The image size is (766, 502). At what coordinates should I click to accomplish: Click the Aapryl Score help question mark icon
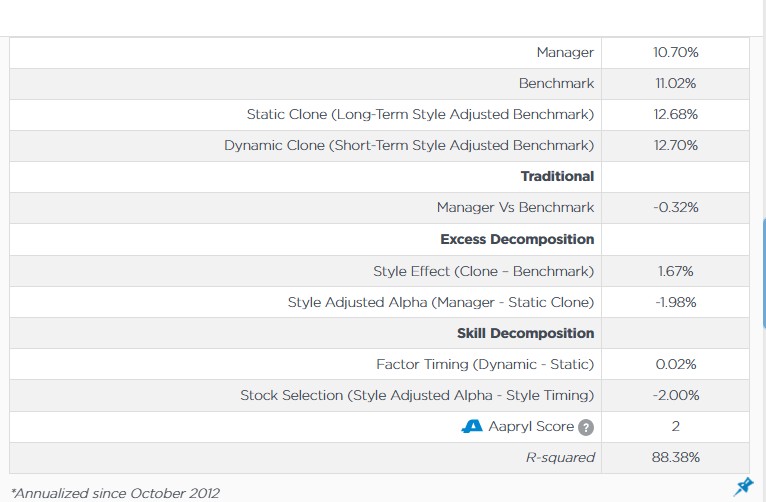click(586, 427)
